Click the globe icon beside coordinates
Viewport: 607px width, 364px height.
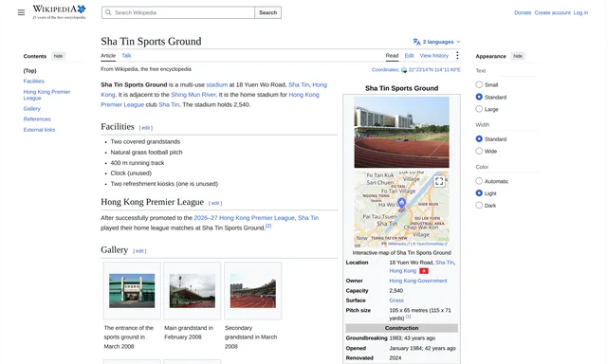point(404,70)
